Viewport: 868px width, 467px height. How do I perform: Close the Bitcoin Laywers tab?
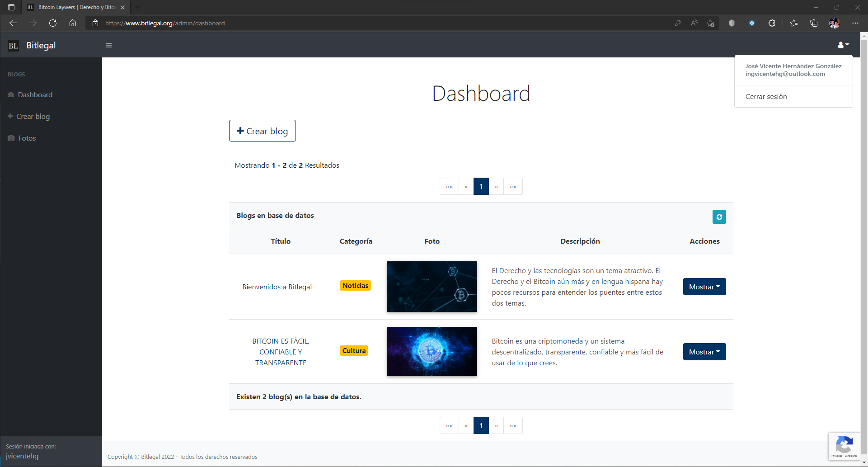point(122,7)
